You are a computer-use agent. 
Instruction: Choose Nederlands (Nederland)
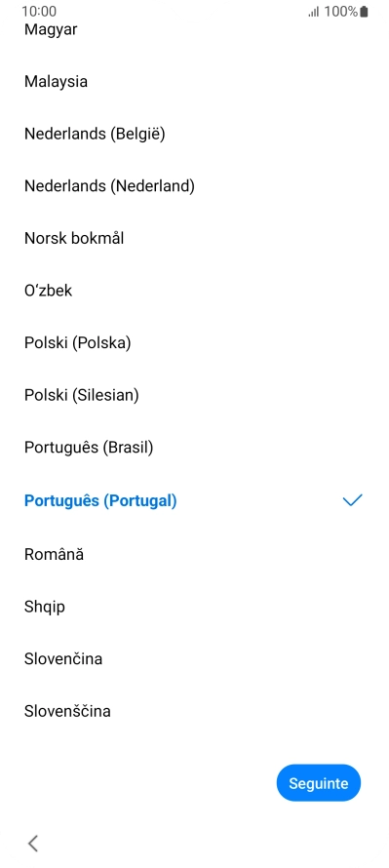(194, 186)
